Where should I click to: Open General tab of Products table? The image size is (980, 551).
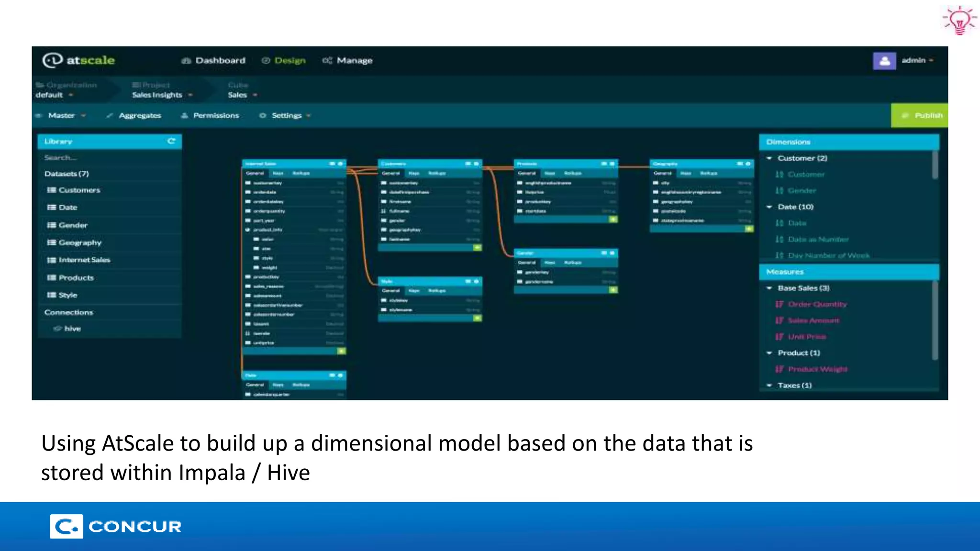coord(527,173)
